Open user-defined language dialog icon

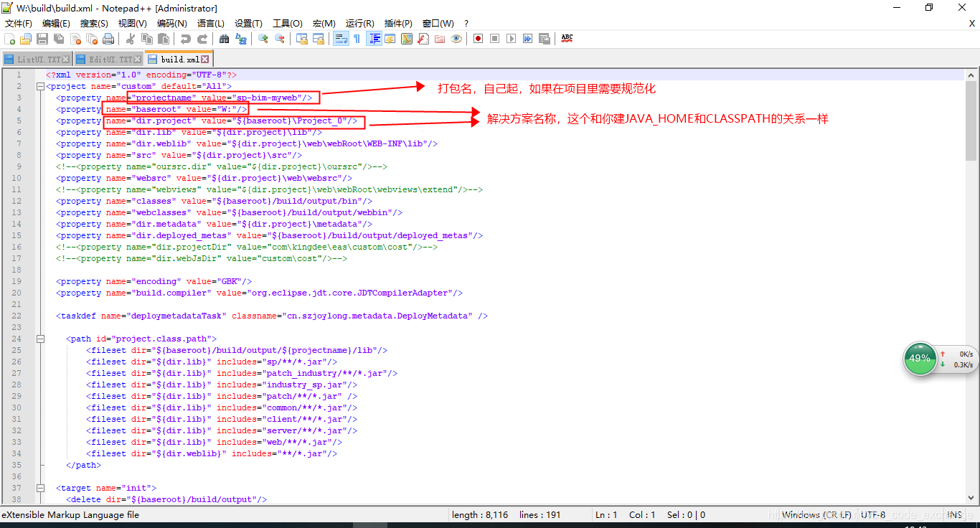pyautogui.click(x=390, y=39)
